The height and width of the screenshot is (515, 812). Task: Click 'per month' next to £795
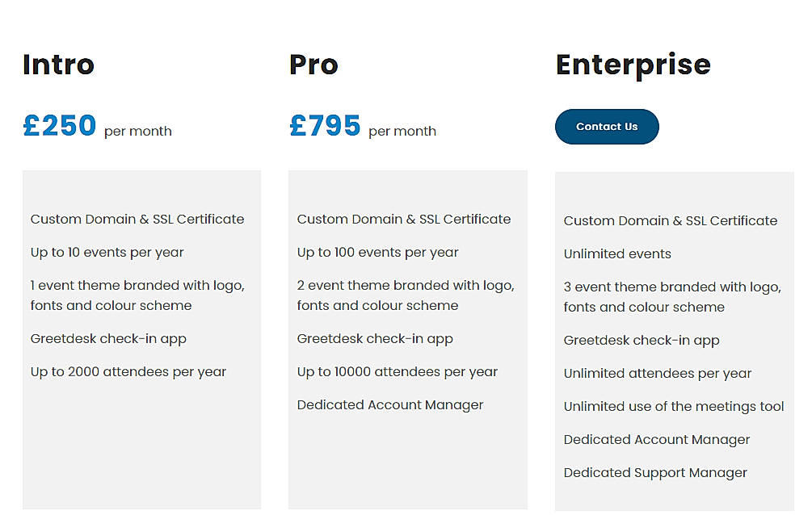[402, 131]
